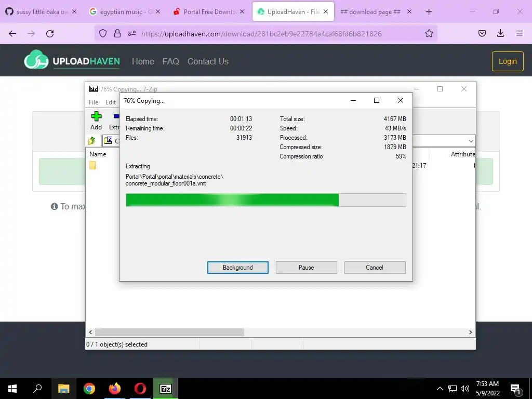Image resolution: width=532 pixels, height=399 pixels.
Task: Go back in browser history
Action: [x=12, y=33]
